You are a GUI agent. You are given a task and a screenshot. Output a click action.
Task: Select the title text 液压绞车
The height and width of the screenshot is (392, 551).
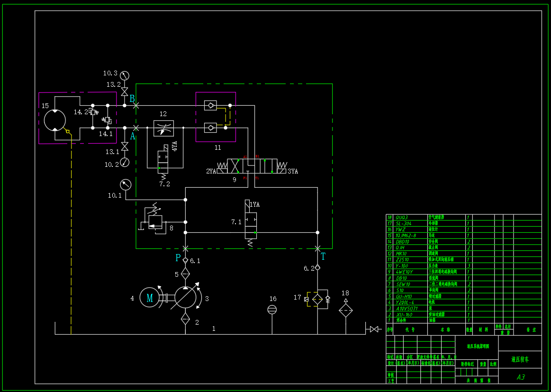point(520,359)
